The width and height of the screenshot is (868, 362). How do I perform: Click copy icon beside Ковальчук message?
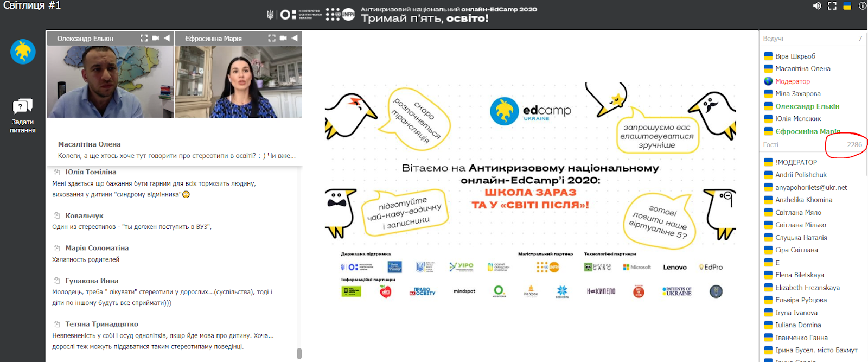[x=56, y=215]
